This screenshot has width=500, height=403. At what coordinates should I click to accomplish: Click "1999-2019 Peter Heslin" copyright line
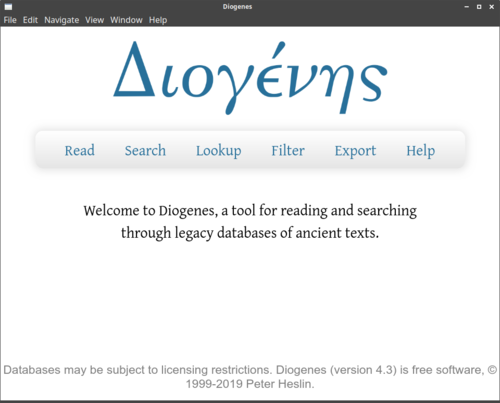(250, 384)
